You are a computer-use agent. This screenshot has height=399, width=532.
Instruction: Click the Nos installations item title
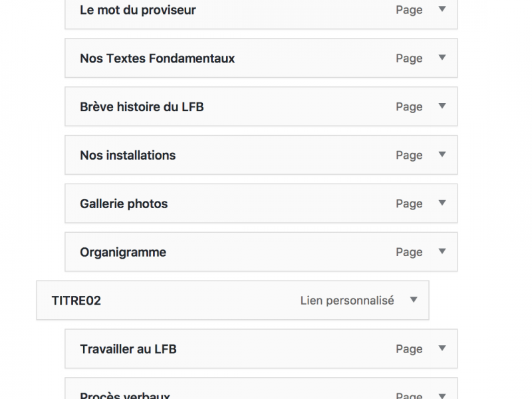tap(128, 156)
